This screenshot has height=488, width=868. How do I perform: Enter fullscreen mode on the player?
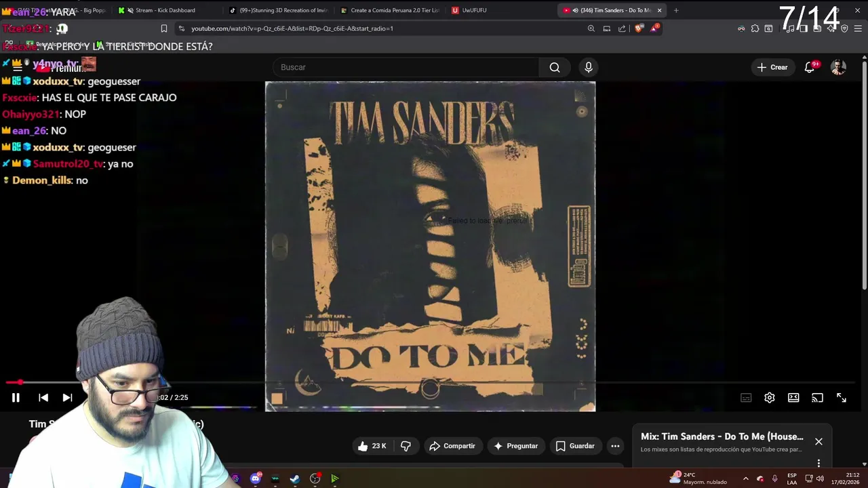pos(842,398)
